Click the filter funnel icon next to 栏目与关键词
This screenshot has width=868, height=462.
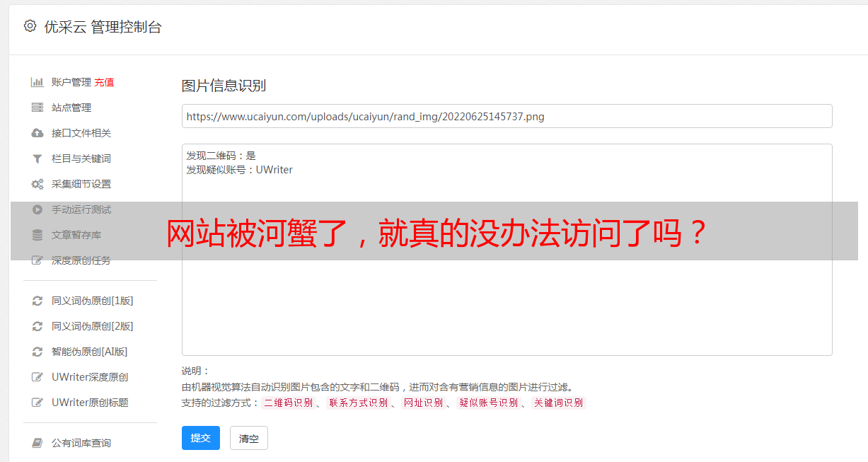point(37,158)
